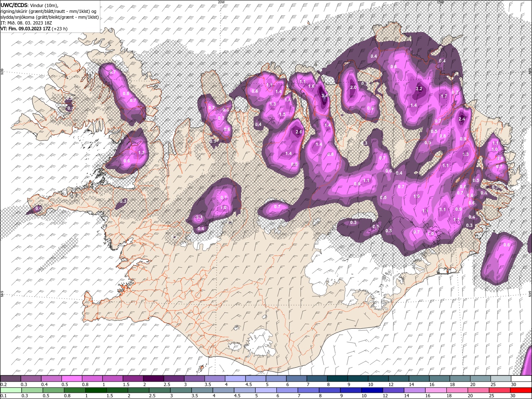Select the 1.7 snowfall value on the map
Screen dimensions: 532x399
coord(444,96)
